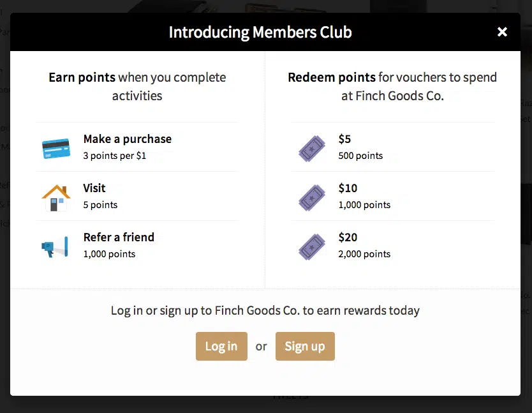Viewport: 532px width, 413px height.
Task: Select the Make a purchase activity
Action: pos(127,139)
